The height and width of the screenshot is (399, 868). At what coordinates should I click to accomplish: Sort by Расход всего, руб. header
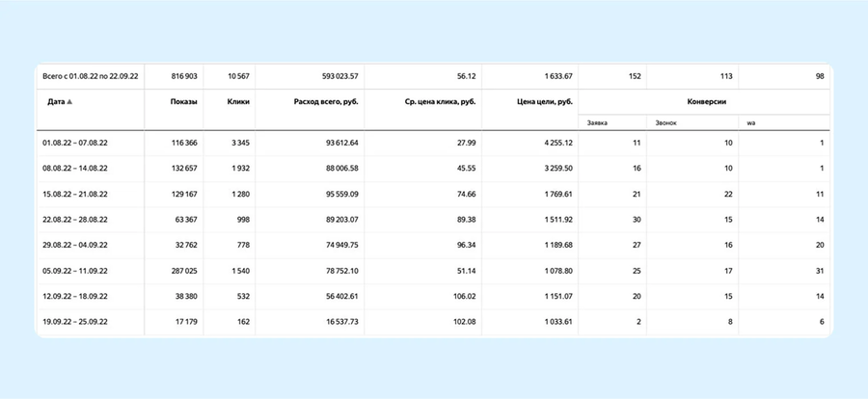[326, 102]
